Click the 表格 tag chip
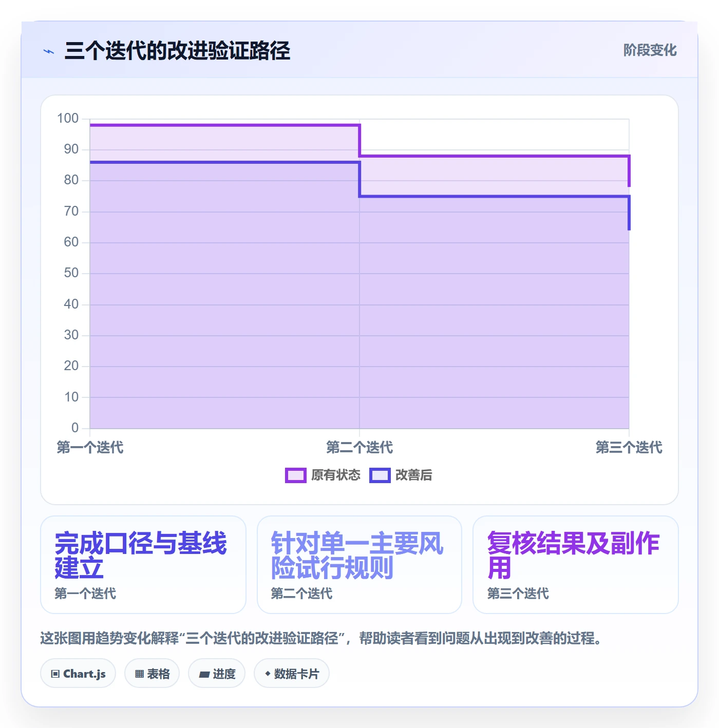This screenshot has width=719, height=728. [x=152, y=674]
